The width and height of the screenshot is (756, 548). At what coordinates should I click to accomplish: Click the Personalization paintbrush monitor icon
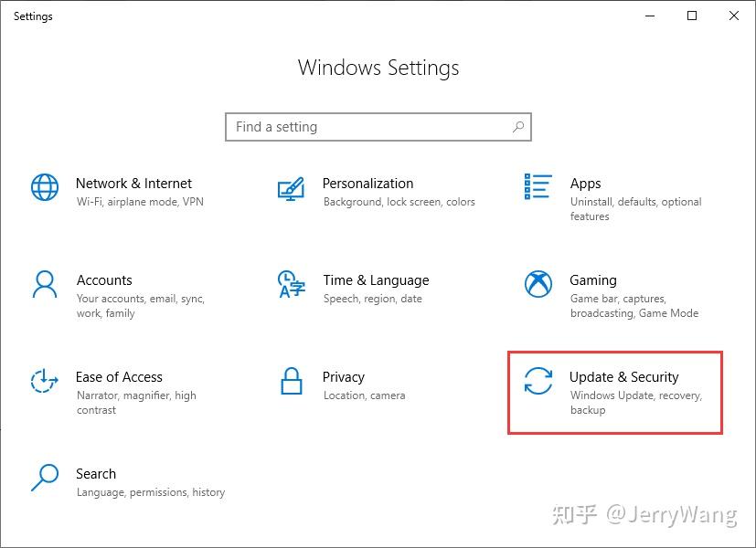tap(292, 188)
